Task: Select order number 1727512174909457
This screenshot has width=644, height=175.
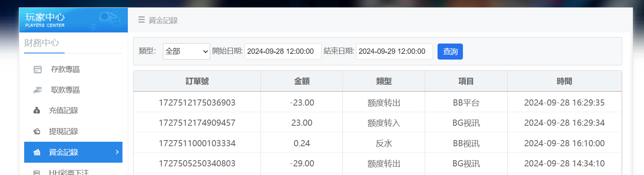Action: 197,123
